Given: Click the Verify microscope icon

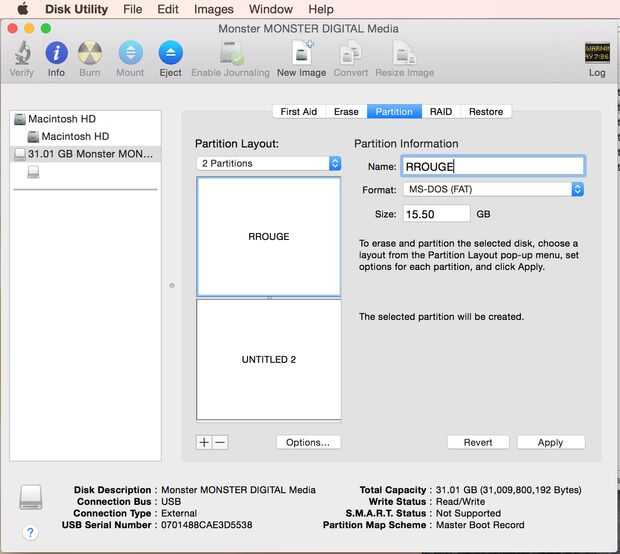Looking at the screenshot, I should 22,53.
